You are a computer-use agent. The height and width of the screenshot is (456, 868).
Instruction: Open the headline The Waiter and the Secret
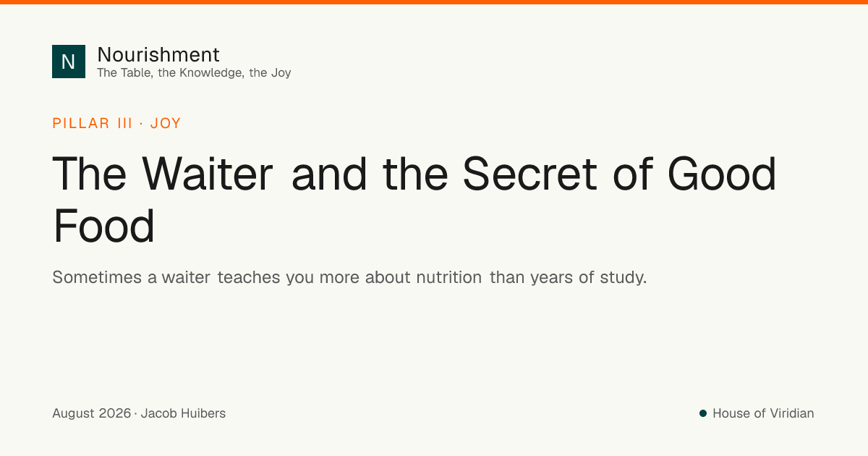tap(414, 199)
